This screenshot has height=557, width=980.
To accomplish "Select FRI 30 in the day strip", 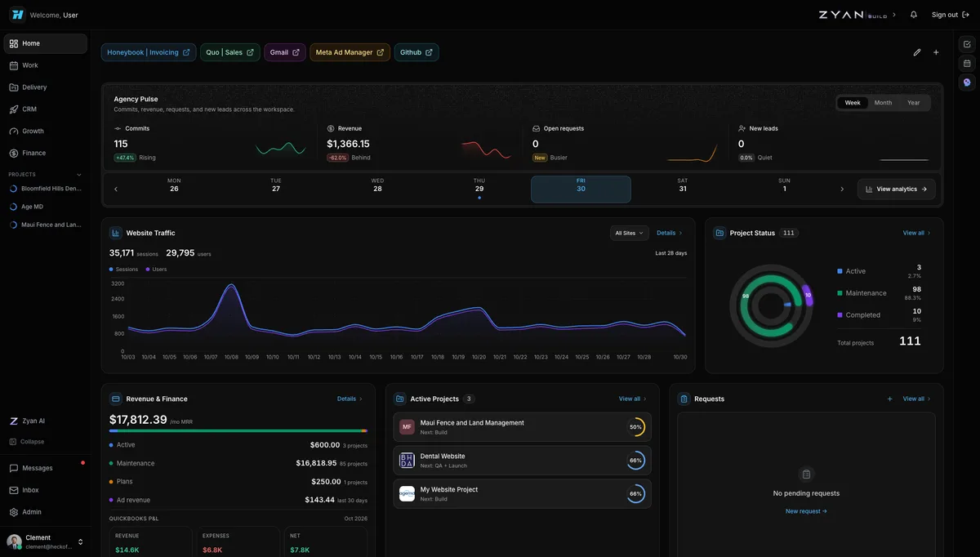I will (x=581, y=189).
